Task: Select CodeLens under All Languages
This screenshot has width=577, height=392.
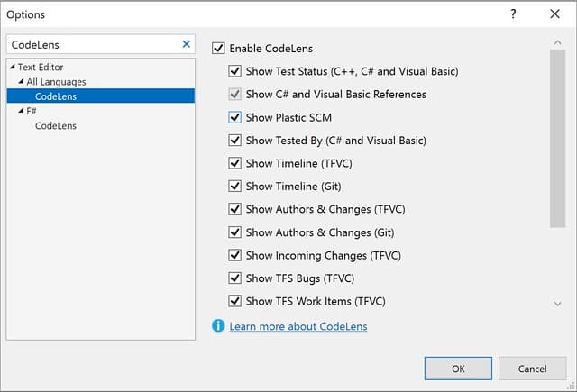Action: pos(56,96)
